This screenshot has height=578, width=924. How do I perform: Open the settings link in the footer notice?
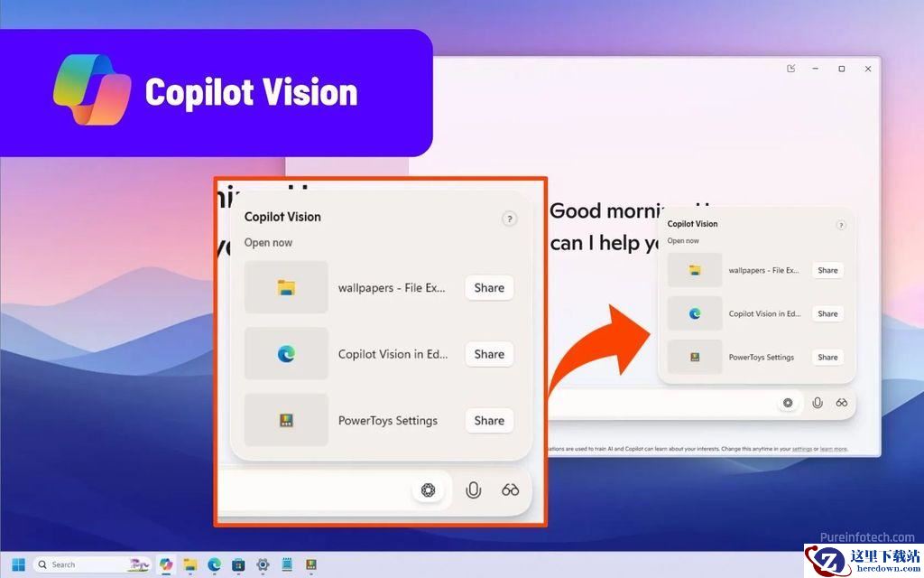802,450
